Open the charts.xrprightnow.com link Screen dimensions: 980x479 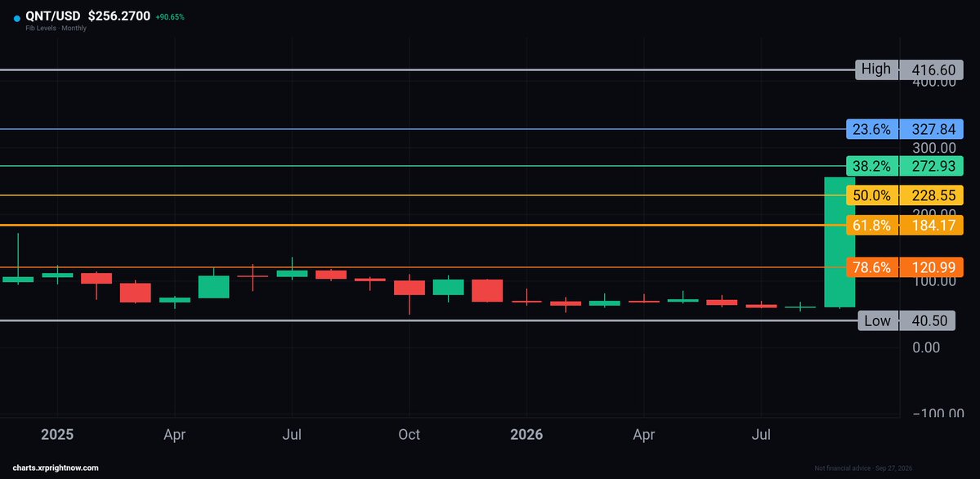coord(56,468)
